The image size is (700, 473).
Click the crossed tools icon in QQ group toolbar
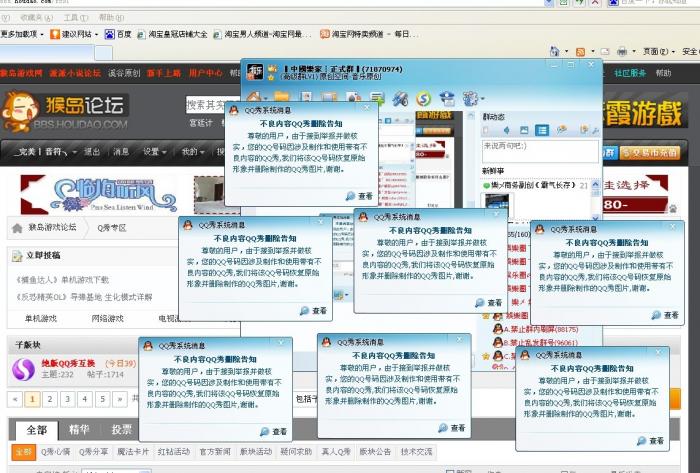pos(400,99)
